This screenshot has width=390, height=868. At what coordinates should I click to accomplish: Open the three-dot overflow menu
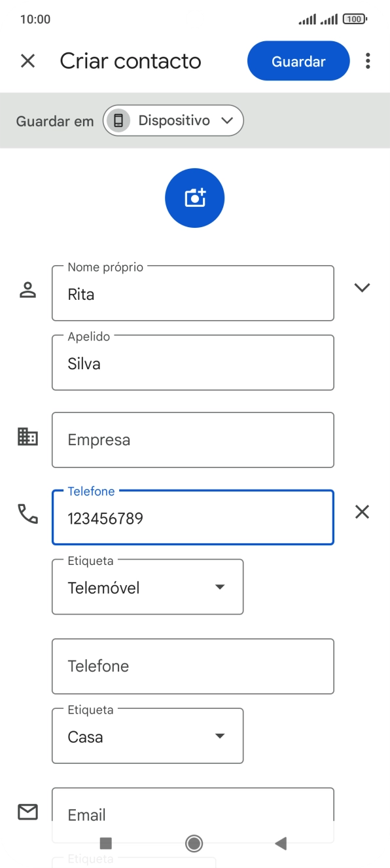(368, 61)
